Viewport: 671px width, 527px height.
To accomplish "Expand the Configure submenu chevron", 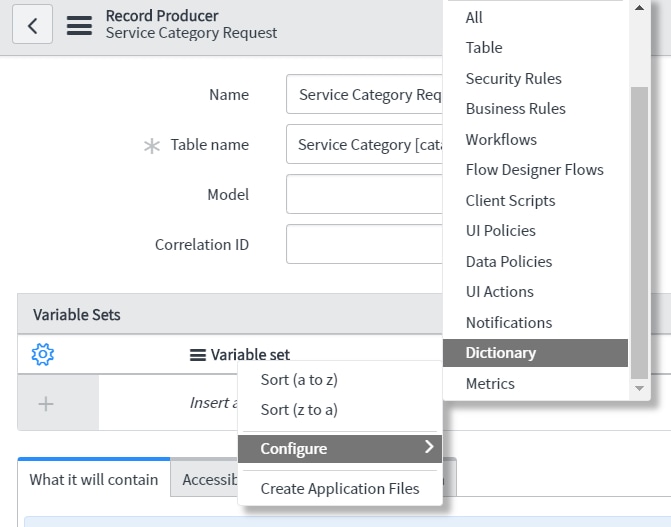I will [429, 447].
